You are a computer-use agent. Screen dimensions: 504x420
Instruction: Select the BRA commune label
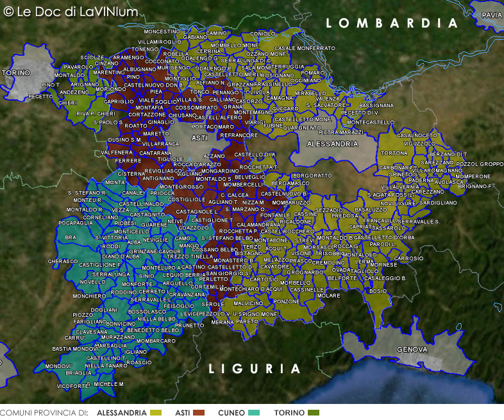[71, 237]
